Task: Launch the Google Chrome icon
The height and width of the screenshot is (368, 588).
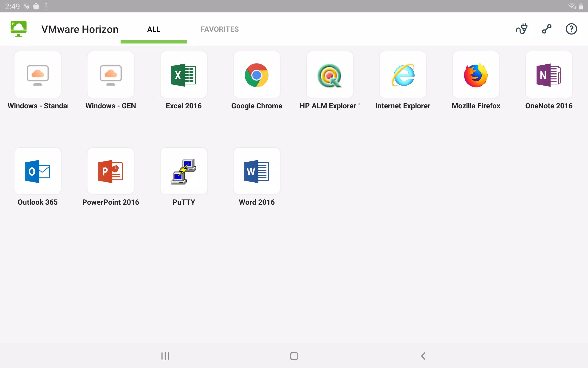Action: pos(257,75)
